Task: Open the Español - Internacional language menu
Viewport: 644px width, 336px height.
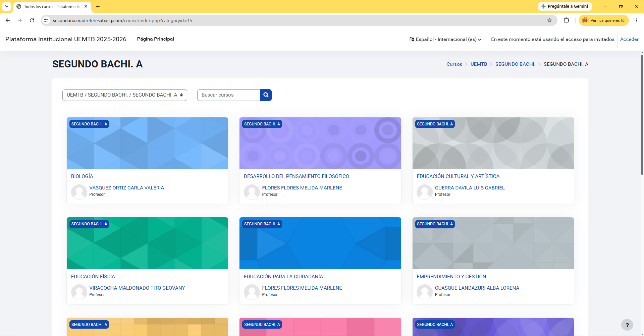Action: pyautogui.click(x=445, y=39)
